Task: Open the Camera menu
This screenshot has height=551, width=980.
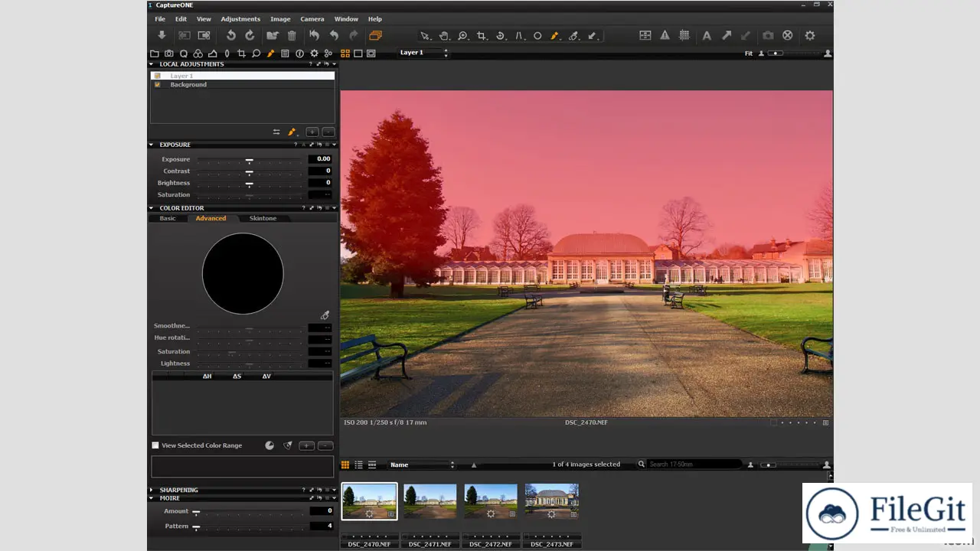Action: tap(312, 18)
